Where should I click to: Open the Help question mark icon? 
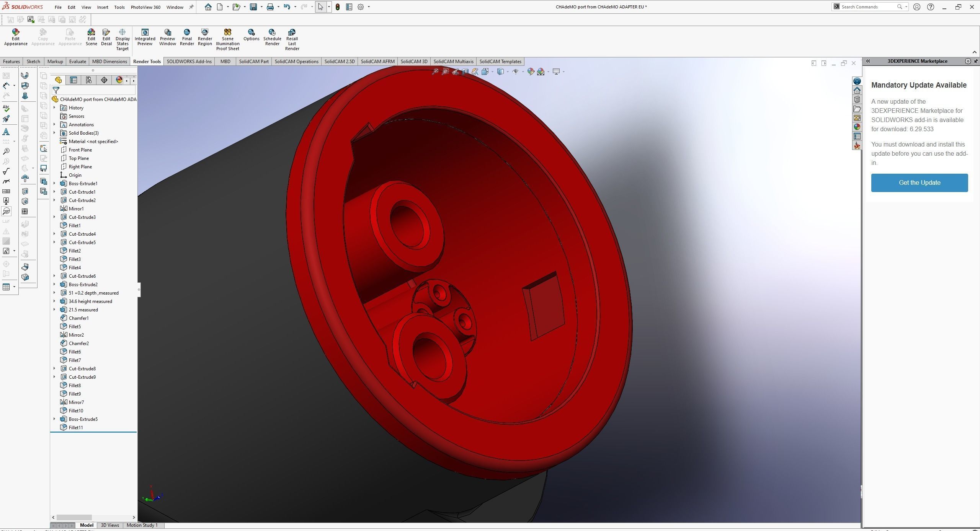pos(931,7)
